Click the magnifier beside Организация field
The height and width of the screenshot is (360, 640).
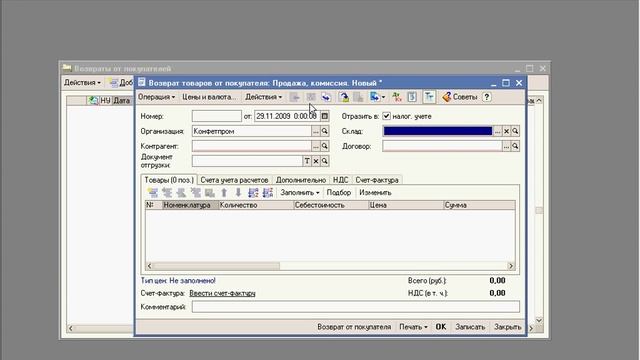click(x=324, y=131)
